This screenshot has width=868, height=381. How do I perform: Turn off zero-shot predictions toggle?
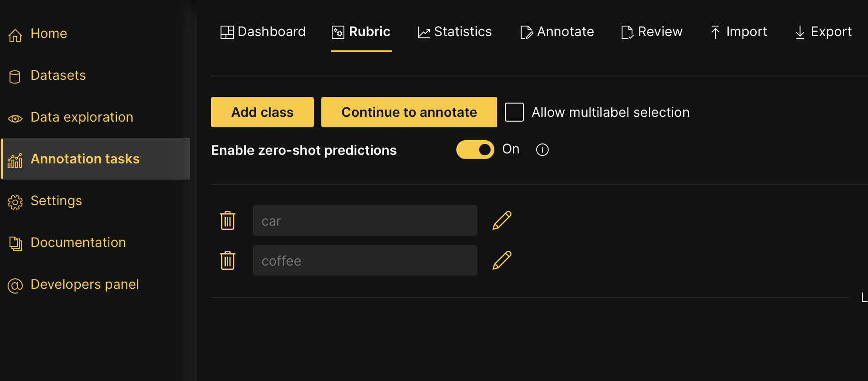[x=475, y=150]
